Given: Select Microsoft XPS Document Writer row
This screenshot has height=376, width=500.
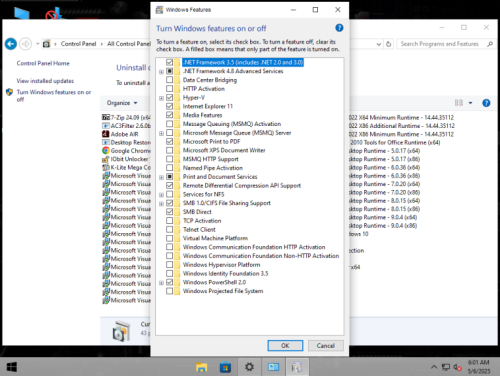Looking at the screenshot, I should point(224,150).
